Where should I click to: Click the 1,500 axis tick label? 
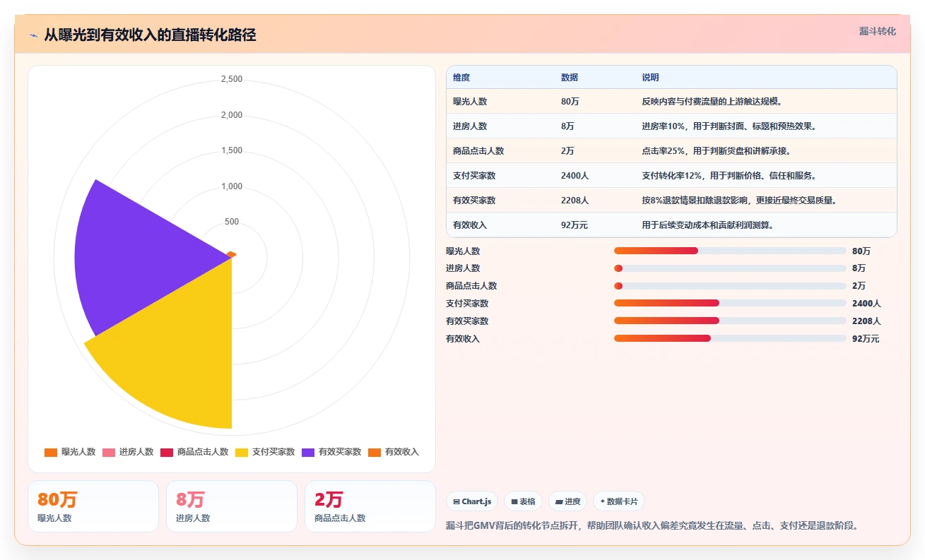(232, 150)
